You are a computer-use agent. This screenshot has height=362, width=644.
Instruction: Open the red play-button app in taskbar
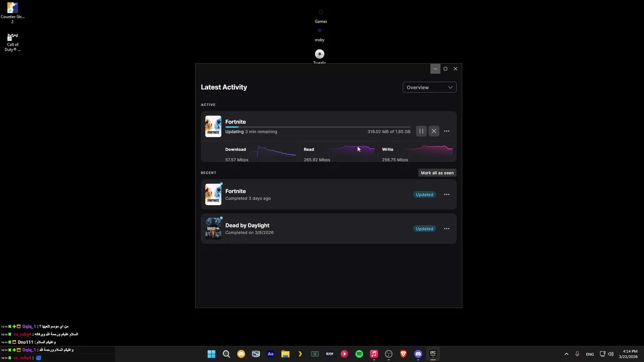pos(344,354)
